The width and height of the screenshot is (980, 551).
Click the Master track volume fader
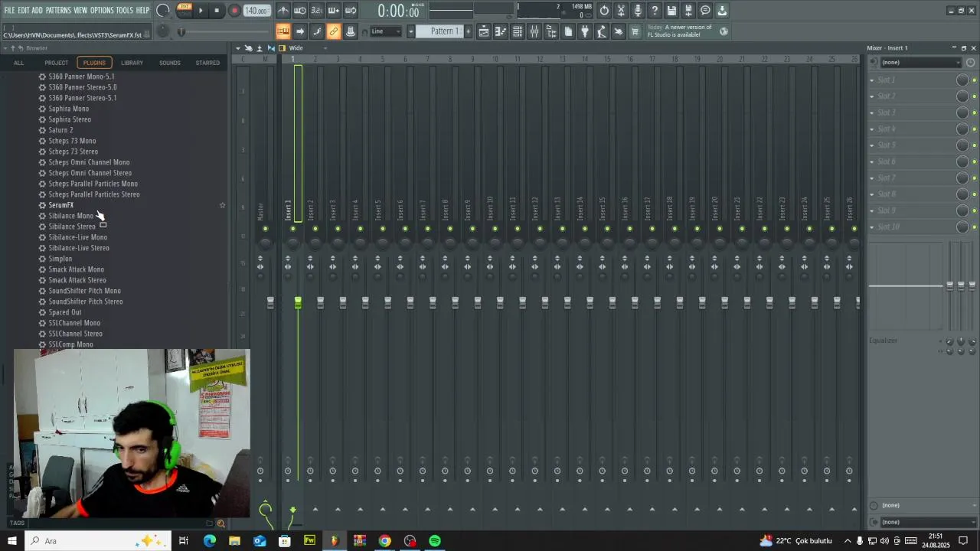270,303
